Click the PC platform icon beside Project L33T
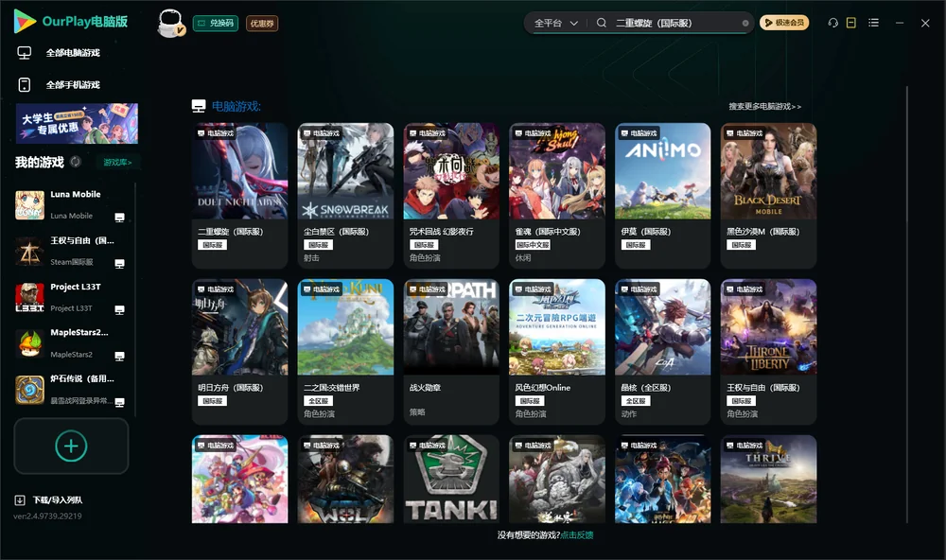The width and height of the screenshot is (946, 560). click(x=119, y=310)
